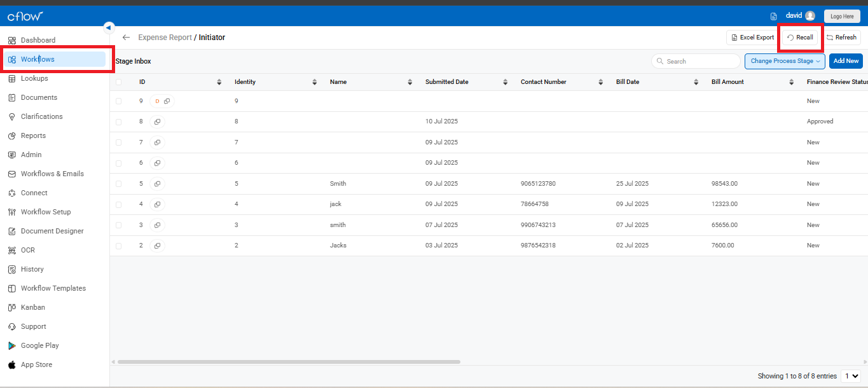868x388 pixels.
Task: Open the Kanban board icon
Action: click(x=11, y=307)
